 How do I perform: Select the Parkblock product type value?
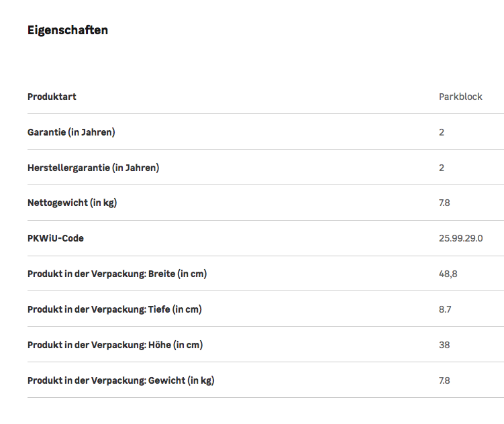point(460,97)
